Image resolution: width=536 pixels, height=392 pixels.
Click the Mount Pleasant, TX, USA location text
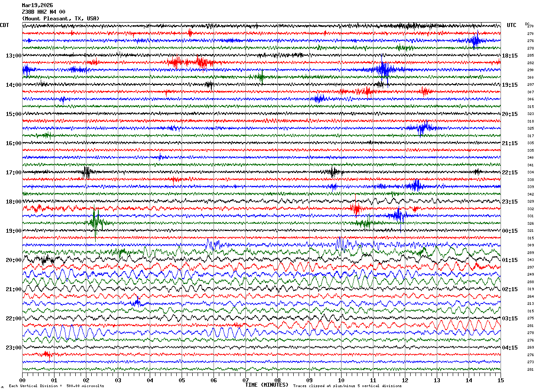point(61,19)
